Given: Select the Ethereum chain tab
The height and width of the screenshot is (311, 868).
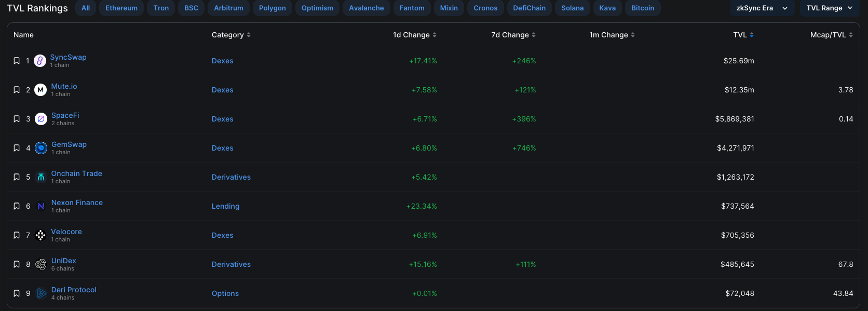Looking at the screenshot, I should (121, 8).
